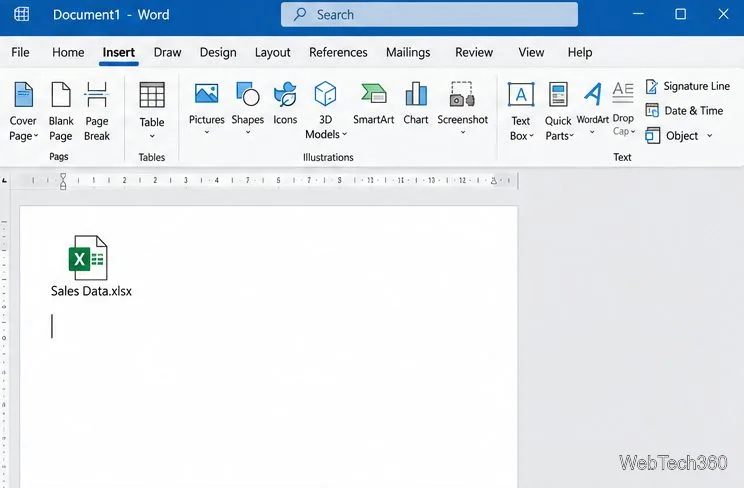Expand the Screenshot dropdown arrow
The width and height of the screenshot is (744, 488).
pos(463,133)
